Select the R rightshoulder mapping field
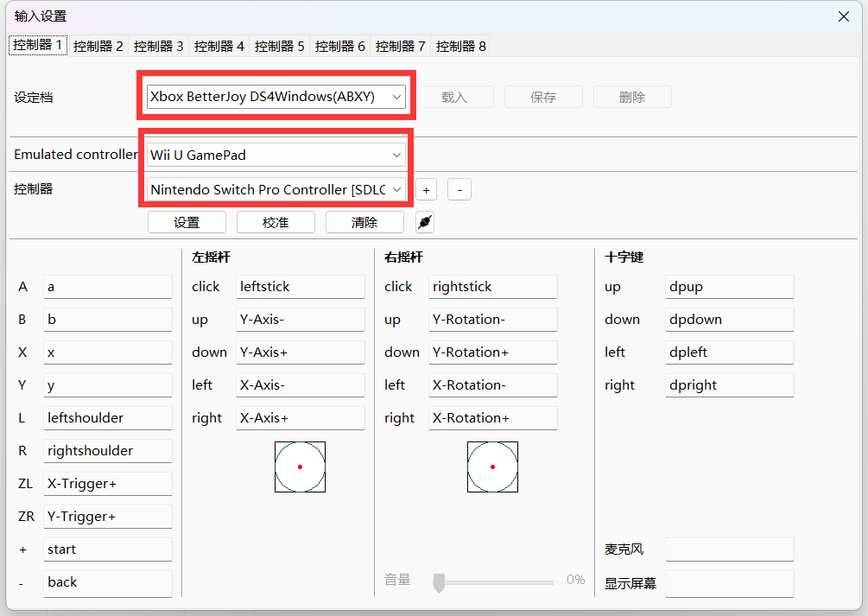Image resolution: width=868 pixels, height=616 pixels. point(108,451)
